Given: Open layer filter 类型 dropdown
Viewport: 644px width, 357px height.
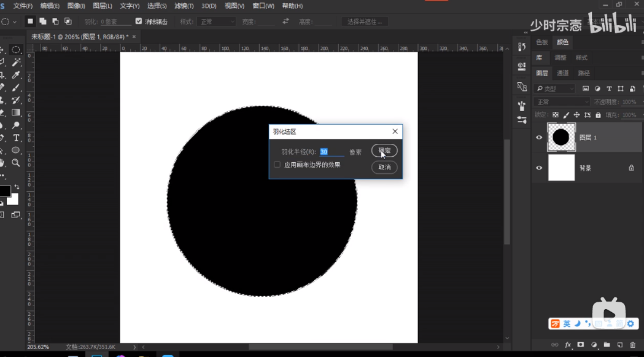Looking at the screenshot, I should [554, 88].
